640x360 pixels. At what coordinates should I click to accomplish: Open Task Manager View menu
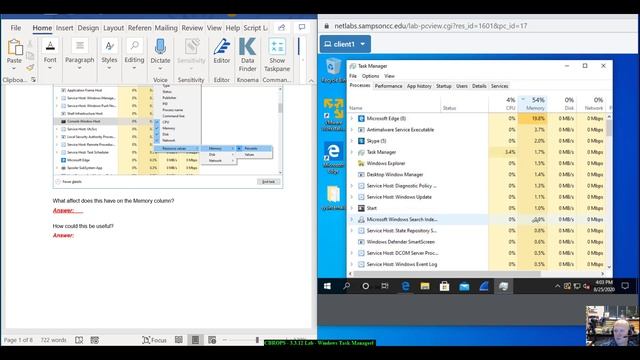[x=389, y=76]
